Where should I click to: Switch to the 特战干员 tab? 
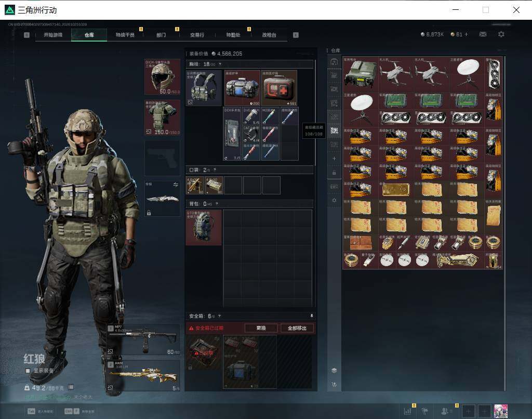click(x=125, y=35)
